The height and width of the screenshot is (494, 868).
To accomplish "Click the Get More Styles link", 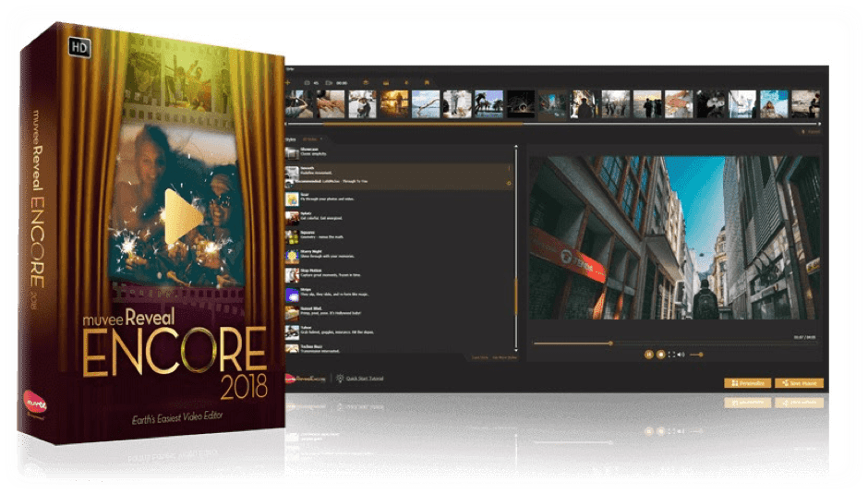I will [x=504, y=357].
